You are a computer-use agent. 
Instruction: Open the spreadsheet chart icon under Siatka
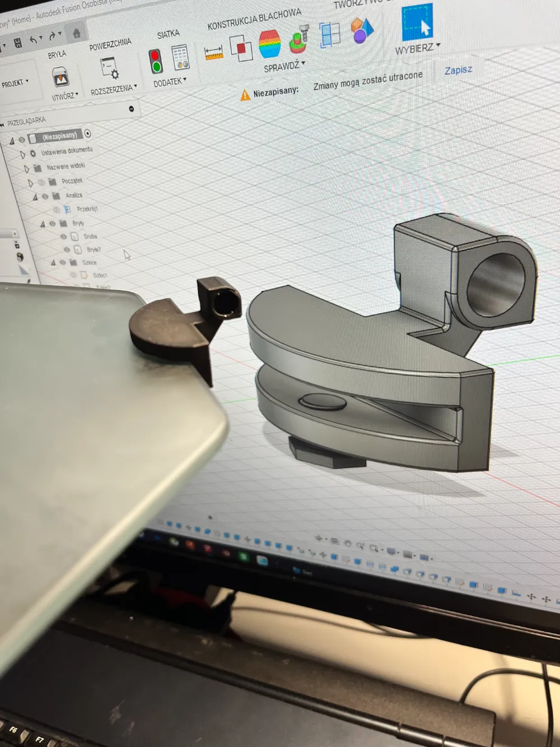pos(180,57)
